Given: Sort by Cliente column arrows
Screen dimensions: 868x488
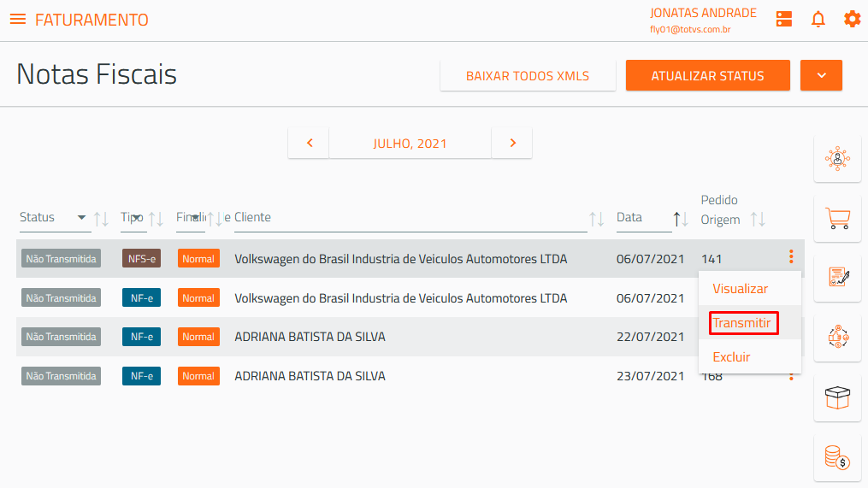Looking at the screenshot, I should [x=596, y=219].
